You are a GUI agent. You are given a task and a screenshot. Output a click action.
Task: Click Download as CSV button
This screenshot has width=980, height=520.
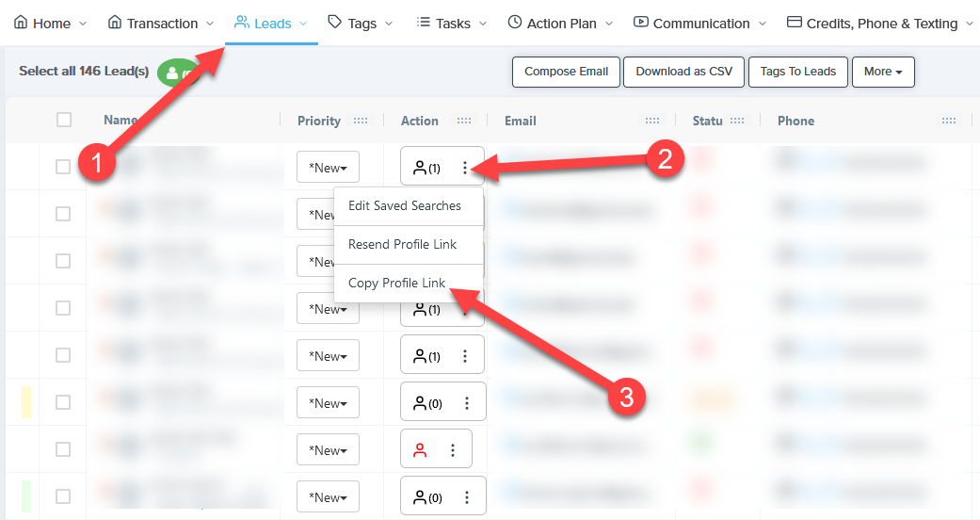coord(683,72)
